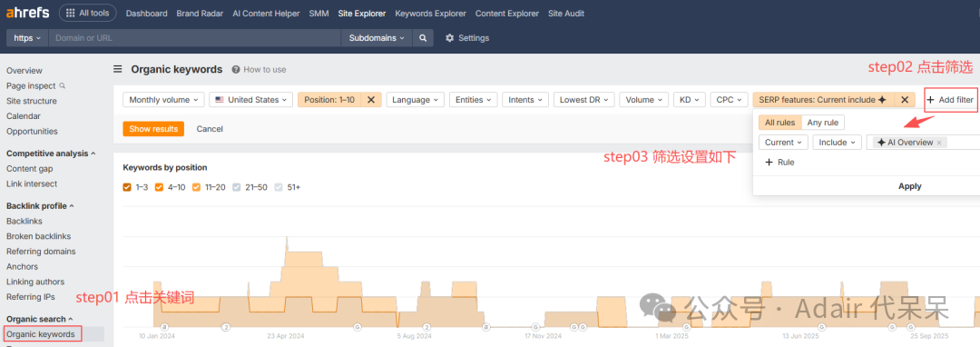980x347 pixels.
Task: Click the timeline marker near 17 Nov 2024
Action: [535, 326]
